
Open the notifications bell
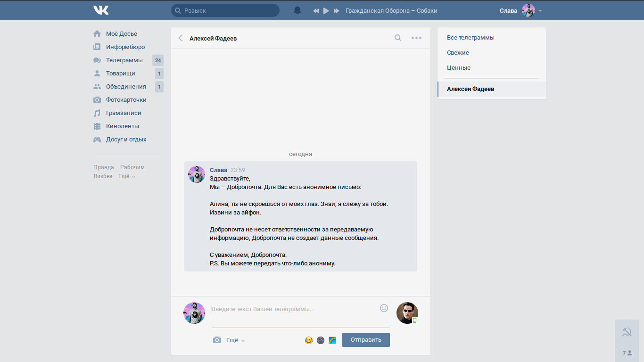click(297, 10)
